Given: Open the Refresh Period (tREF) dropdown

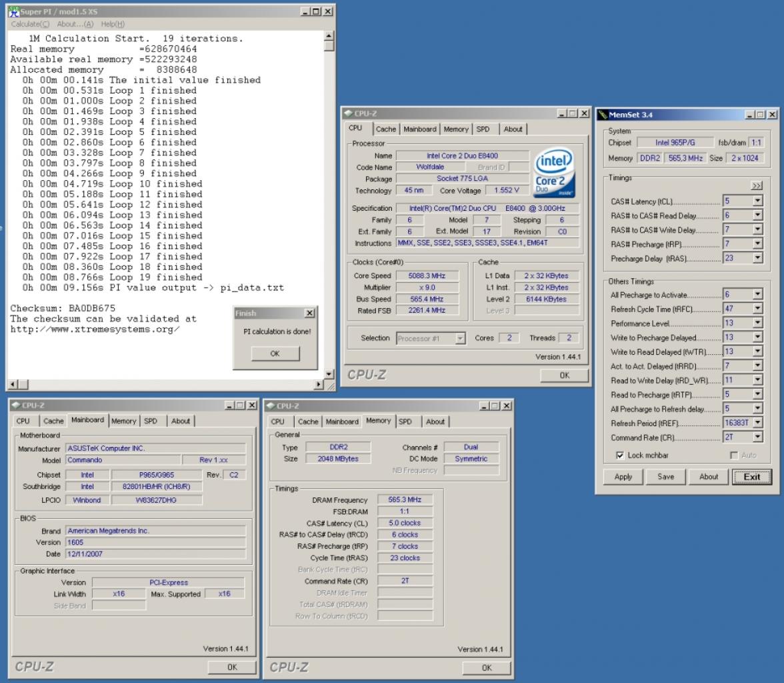Looking at the screenshot, I should pos(757,423).
